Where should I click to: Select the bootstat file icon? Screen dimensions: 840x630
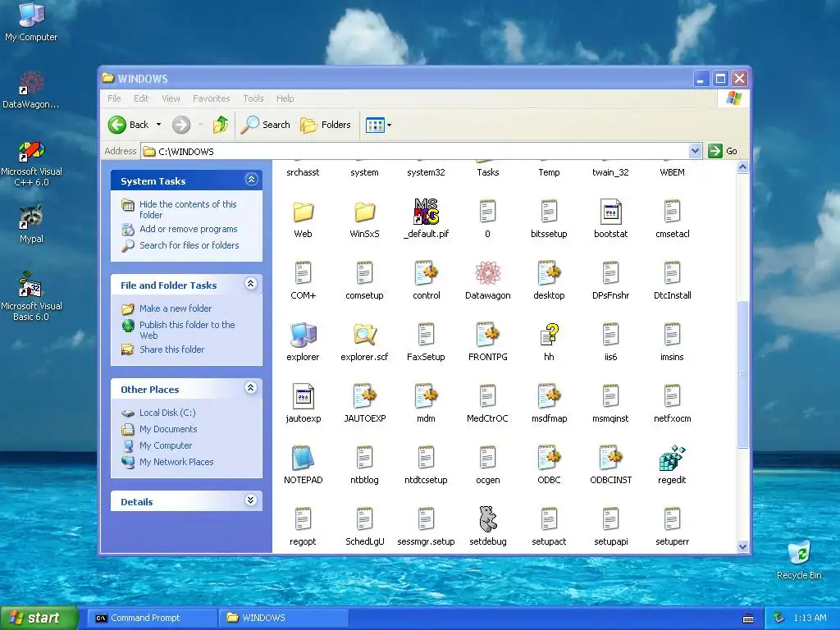[610, 212]
